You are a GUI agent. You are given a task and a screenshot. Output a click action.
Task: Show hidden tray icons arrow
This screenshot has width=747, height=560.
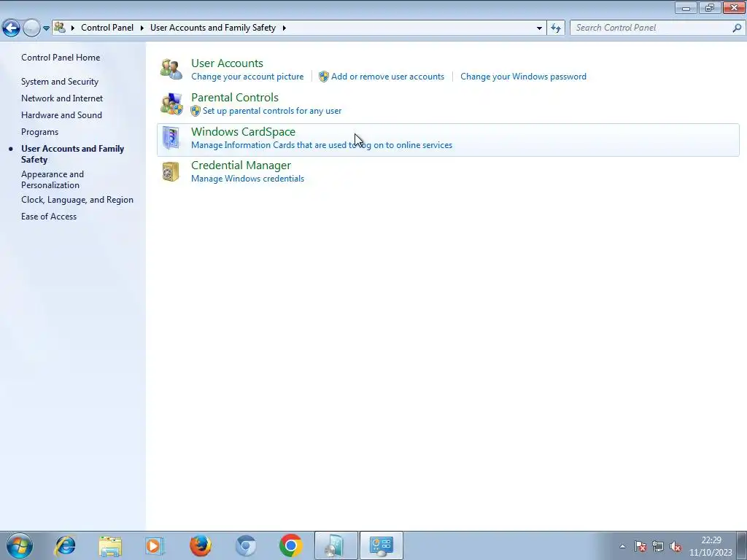coord(622,546)
